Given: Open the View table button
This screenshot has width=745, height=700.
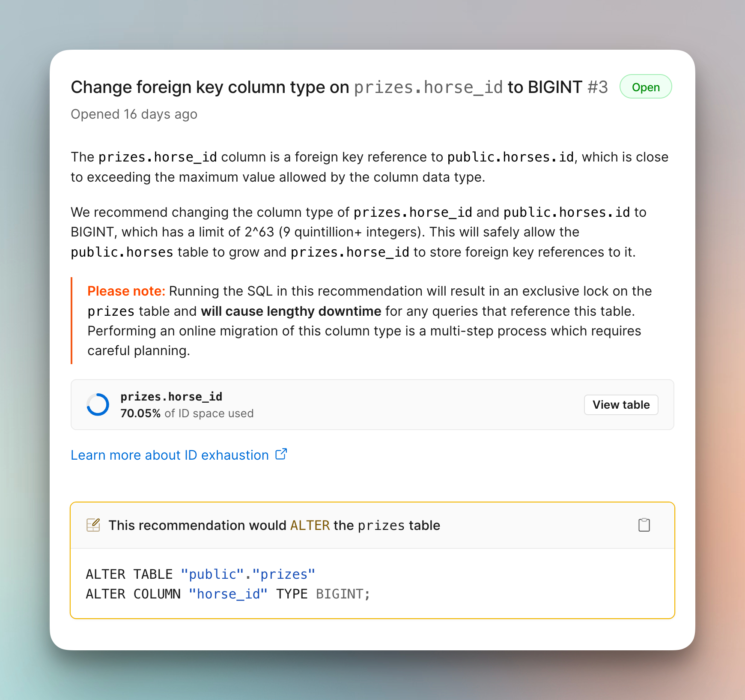Looking at the screenshot, I should [621, 405].
